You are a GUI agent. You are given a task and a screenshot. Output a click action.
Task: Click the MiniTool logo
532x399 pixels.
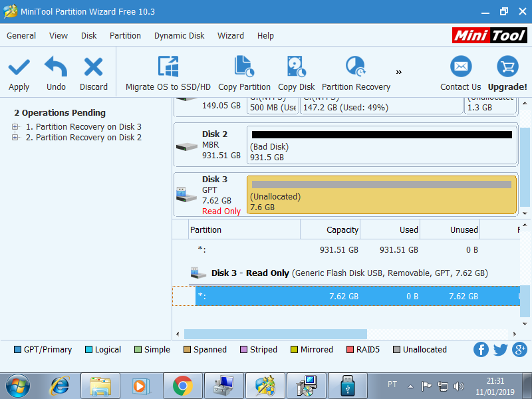pyautogui.click(x=489, y=35)
